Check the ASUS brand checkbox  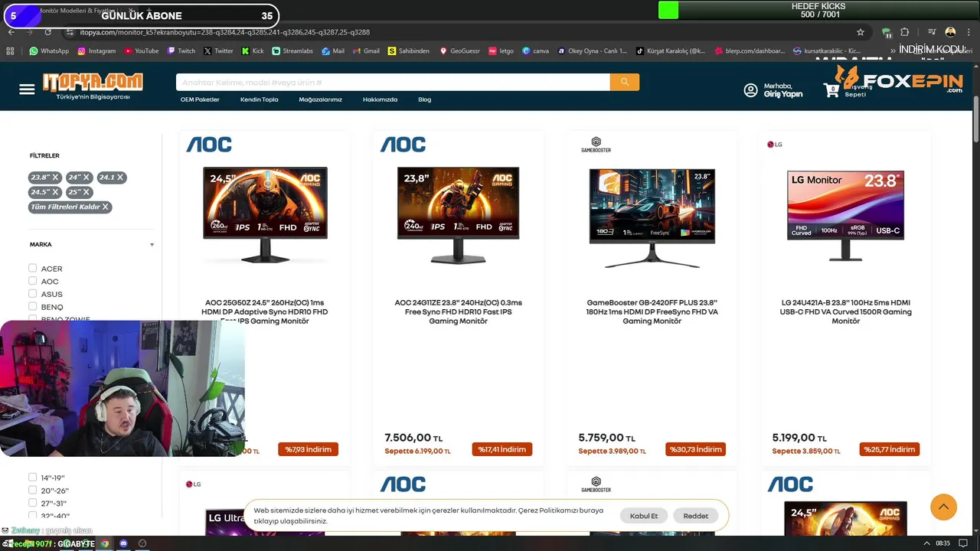click(32, 293)
